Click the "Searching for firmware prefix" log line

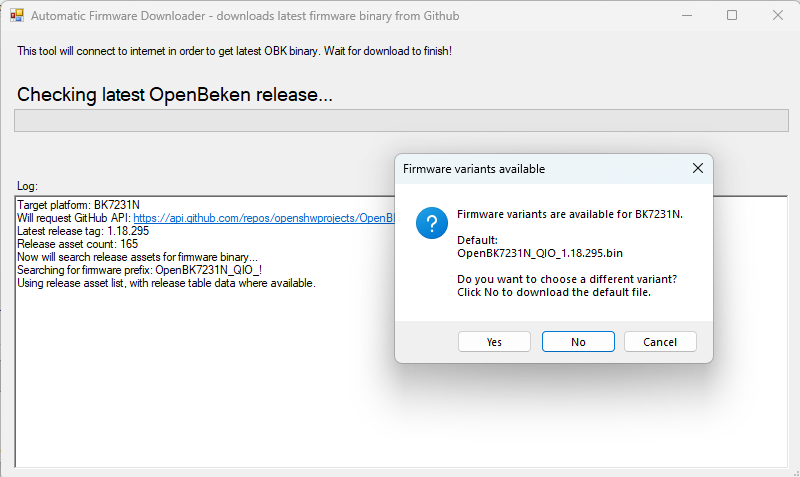coord(139,270)
